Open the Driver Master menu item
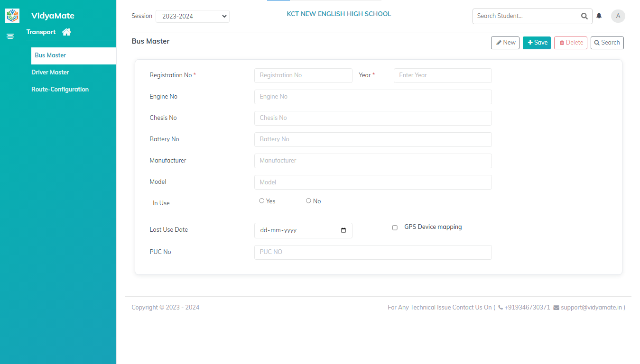Screen dimensions: 640x364 50,73
